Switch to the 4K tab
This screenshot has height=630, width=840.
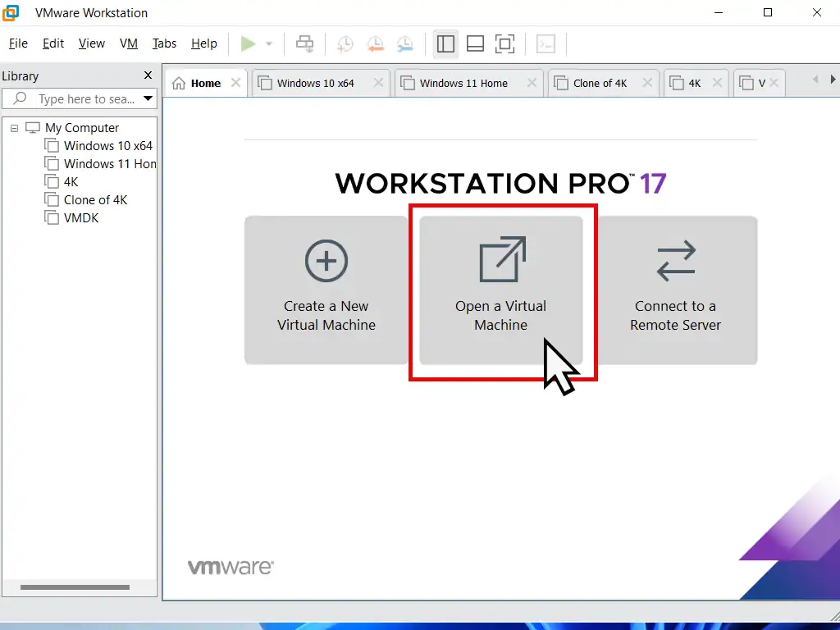694,83
